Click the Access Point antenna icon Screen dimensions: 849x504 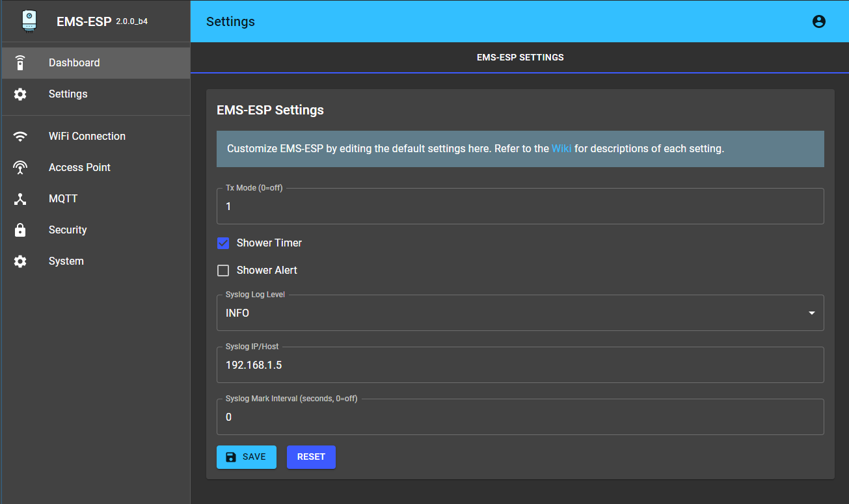(x=20, y=168)
